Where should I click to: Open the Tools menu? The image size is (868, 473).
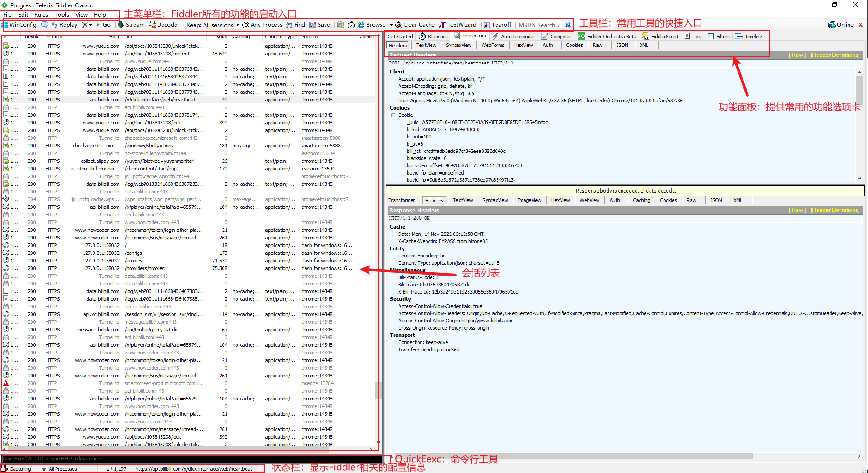pos(62,14)
